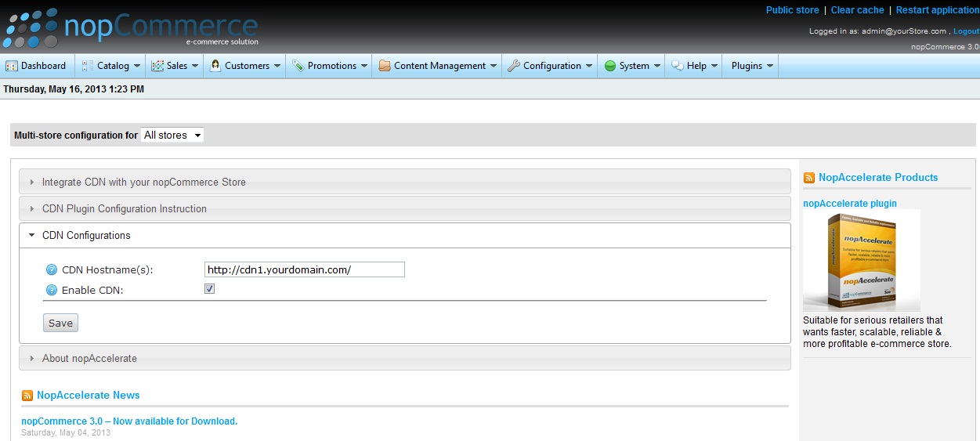Click the help icon beside Enable CDN
The image size is (980, 441).
click(52, 290)
